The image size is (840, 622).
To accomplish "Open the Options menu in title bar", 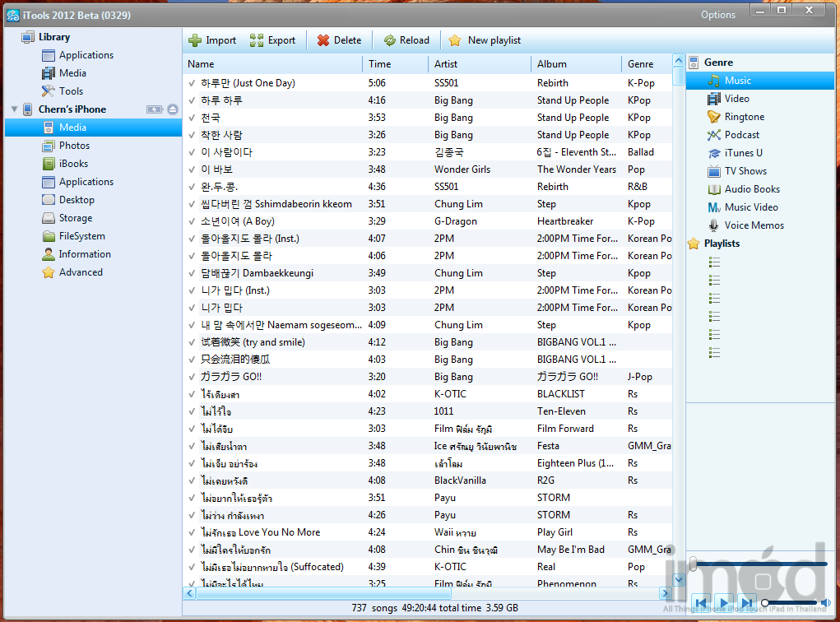I will point(717,15).
